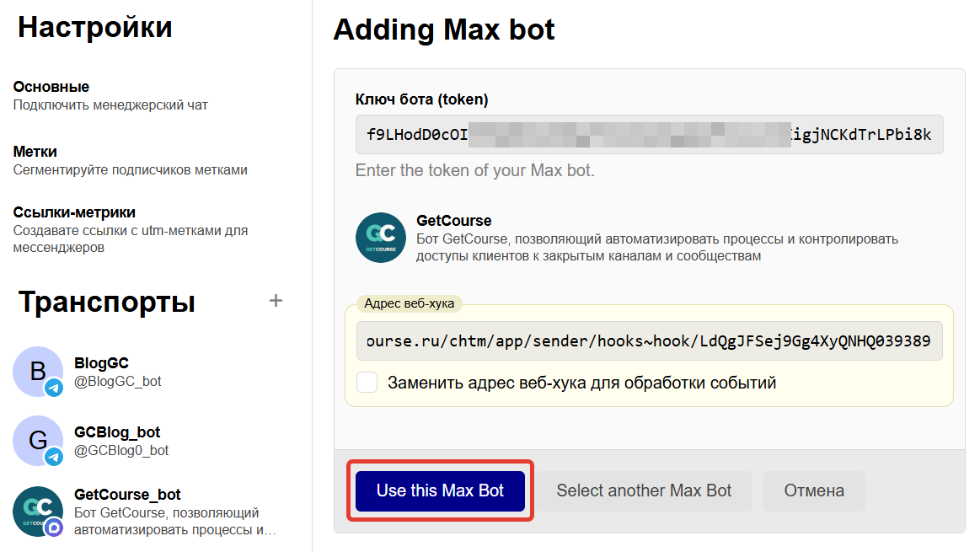
Task: Open the Метки settings section
Action: [35, 152]
